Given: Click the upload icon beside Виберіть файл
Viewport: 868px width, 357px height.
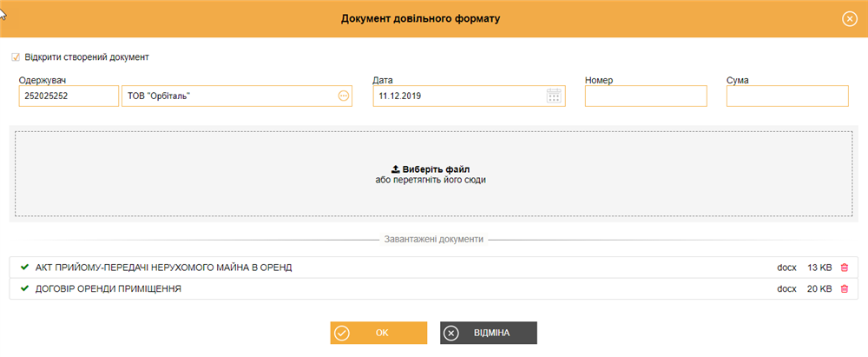Looking at the screenshot, I should [x=396, y=169].
